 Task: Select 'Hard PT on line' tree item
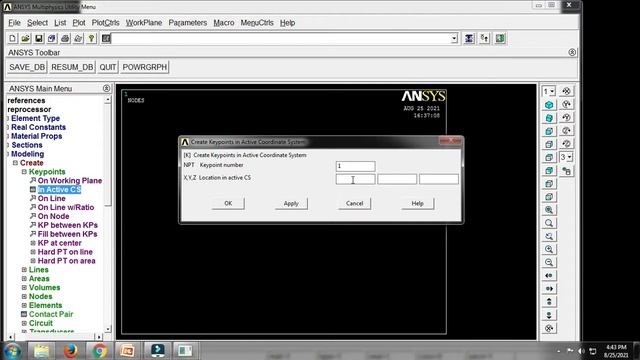coord(65,252)
